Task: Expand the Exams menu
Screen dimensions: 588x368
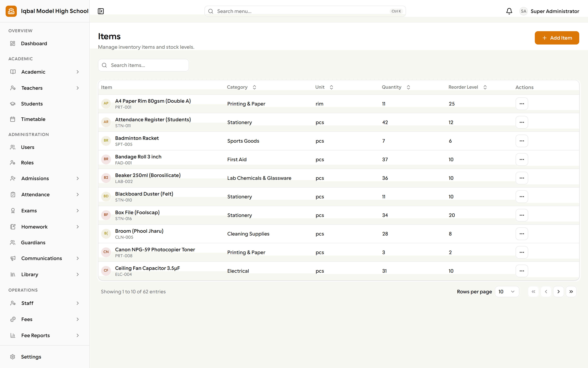Action: [x=45, y=210]
